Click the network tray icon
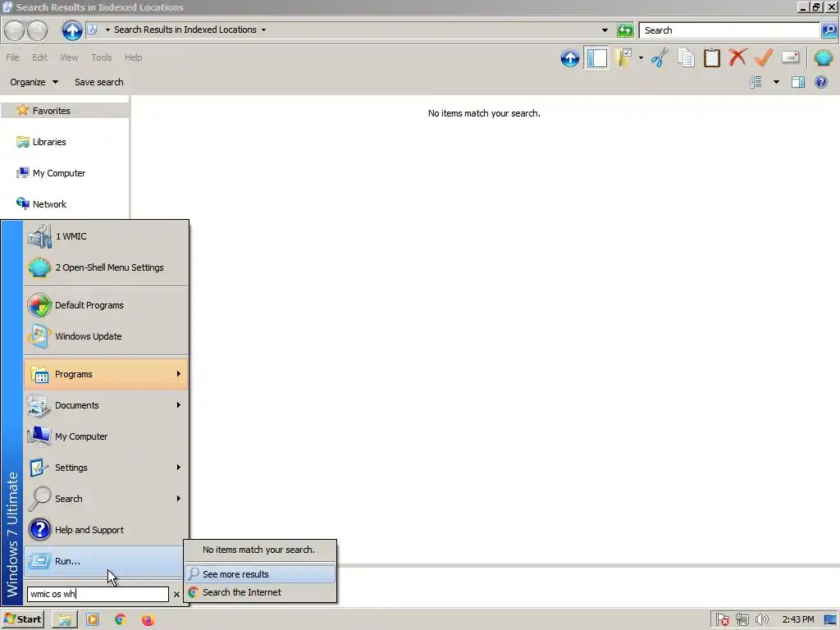Image resolution: width=840 pixels, height=630 pixels. pyautogui.click(x=742, y=620)
